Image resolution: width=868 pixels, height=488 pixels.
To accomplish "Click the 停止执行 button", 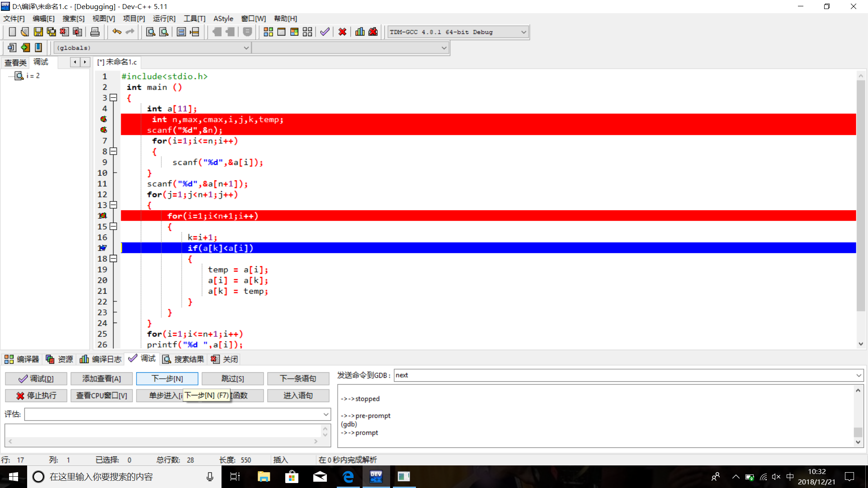I will (36, 396).
